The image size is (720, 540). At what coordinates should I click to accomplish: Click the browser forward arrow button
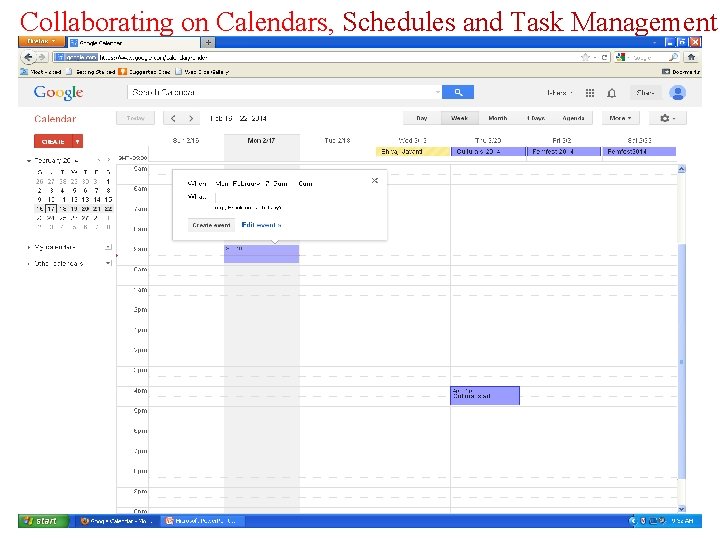coord(42,57)
